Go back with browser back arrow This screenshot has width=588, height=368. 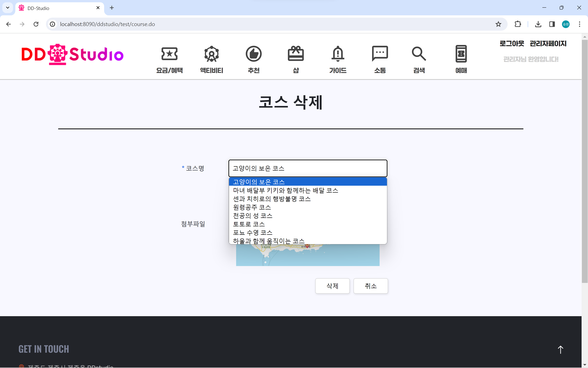point(9,24)
